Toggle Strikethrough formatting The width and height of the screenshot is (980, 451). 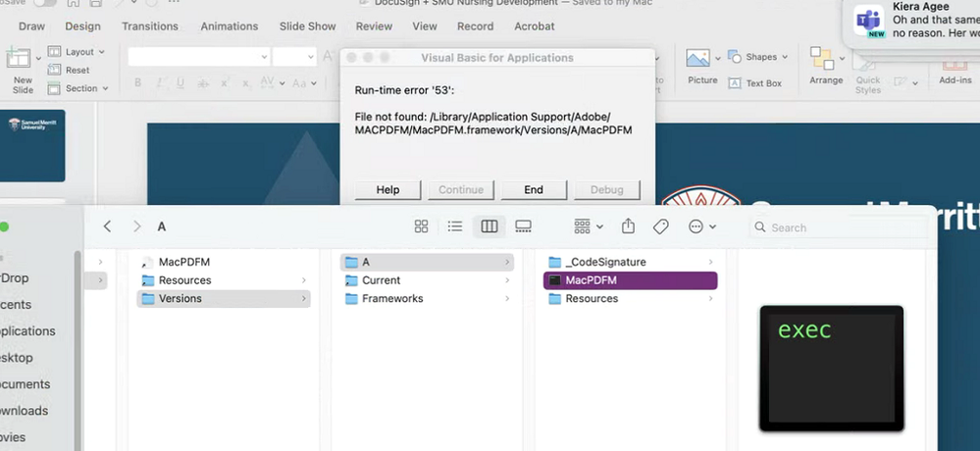(x=202, y=83)
